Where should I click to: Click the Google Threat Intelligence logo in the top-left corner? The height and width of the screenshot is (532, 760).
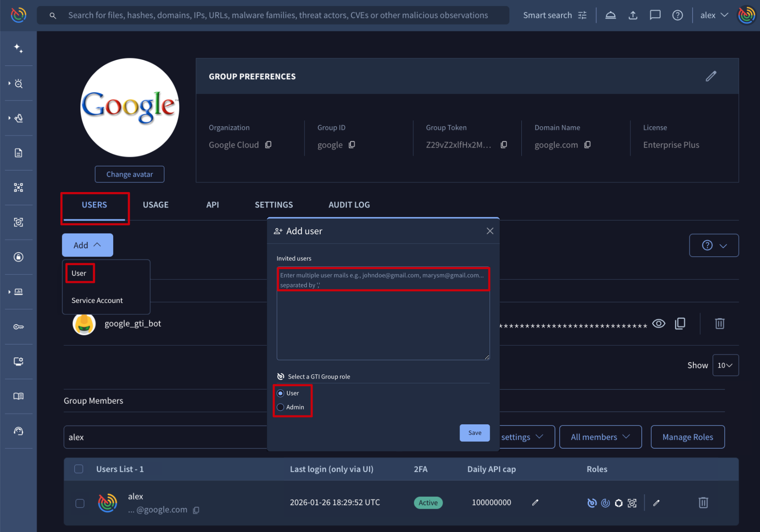pyautogui.click(x=18, y=15)
